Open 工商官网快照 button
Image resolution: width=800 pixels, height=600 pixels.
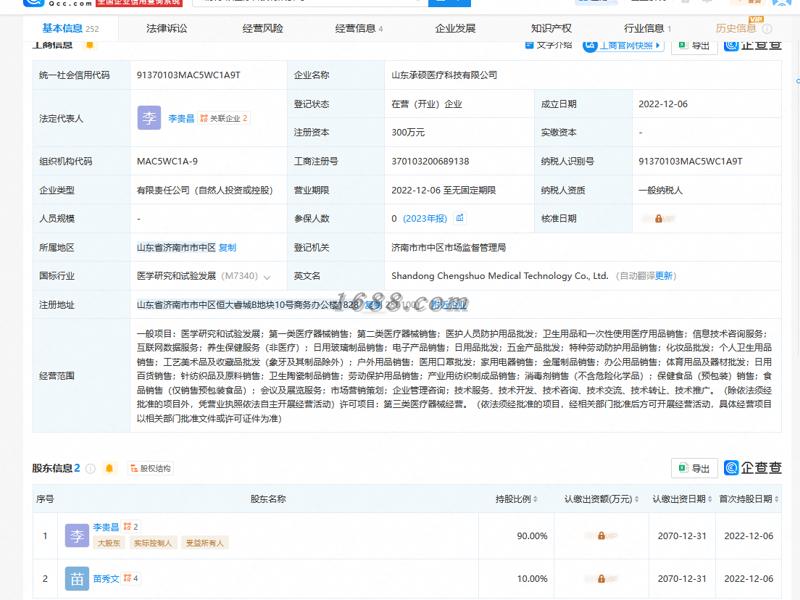pos(623,45)
